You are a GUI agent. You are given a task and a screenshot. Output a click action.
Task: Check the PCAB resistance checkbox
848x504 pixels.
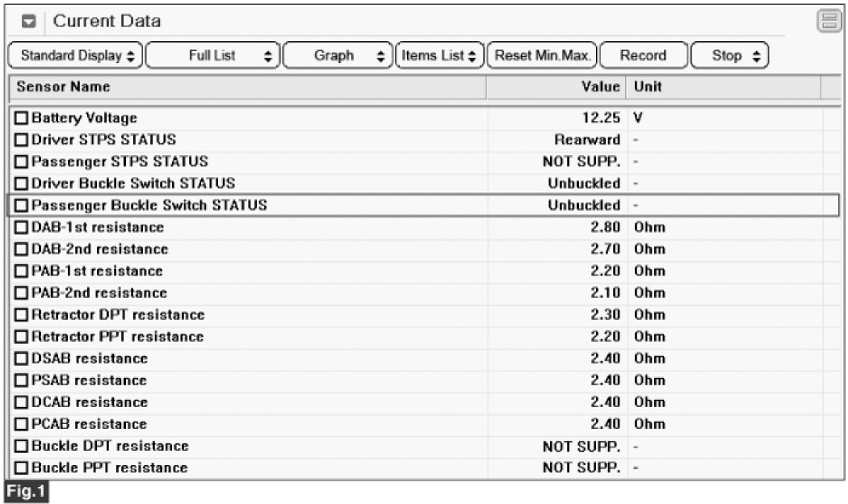[x=21, y=424]
